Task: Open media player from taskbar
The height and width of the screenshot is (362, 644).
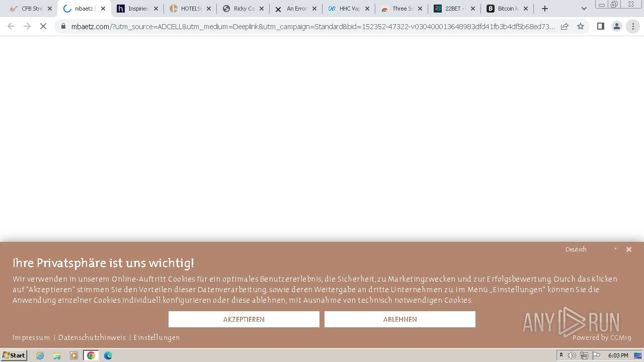Action: point(74,355)
